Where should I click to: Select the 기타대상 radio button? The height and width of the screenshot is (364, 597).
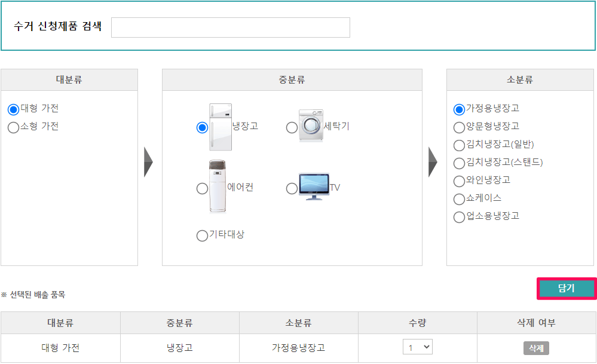pos(203,235)
